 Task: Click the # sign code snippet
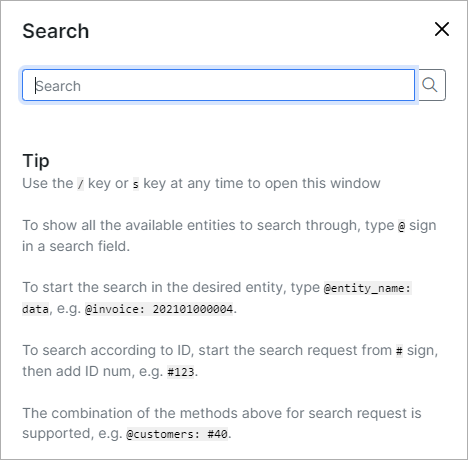point(399,351)
